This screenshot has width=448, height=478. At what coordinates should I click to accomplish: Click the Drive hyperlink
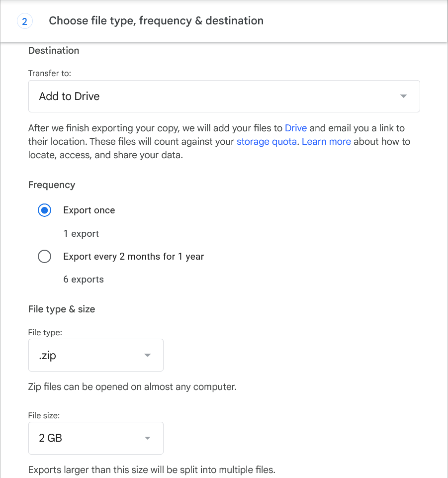[295, 128]
